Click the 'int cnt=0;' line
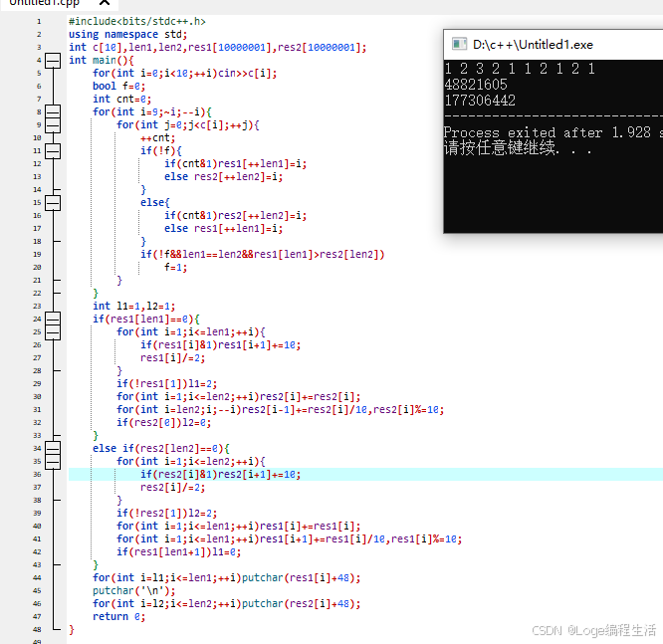Image resolution: width=663 pixels, height=644 pixels. point(121,99)
